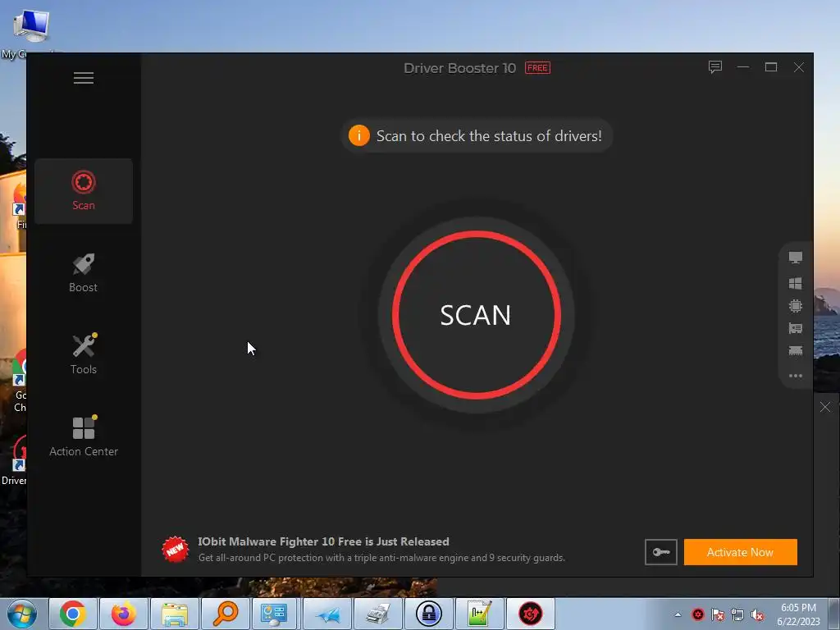Open network tray icon

[x=737, y=614]
